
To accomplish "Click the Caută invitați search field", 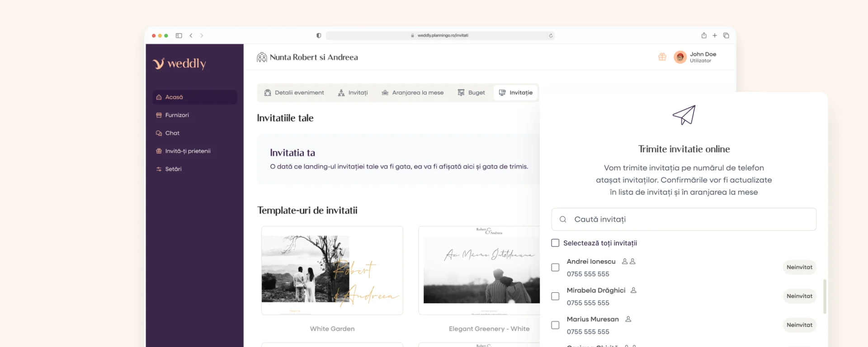I will (x=684, y=220).
